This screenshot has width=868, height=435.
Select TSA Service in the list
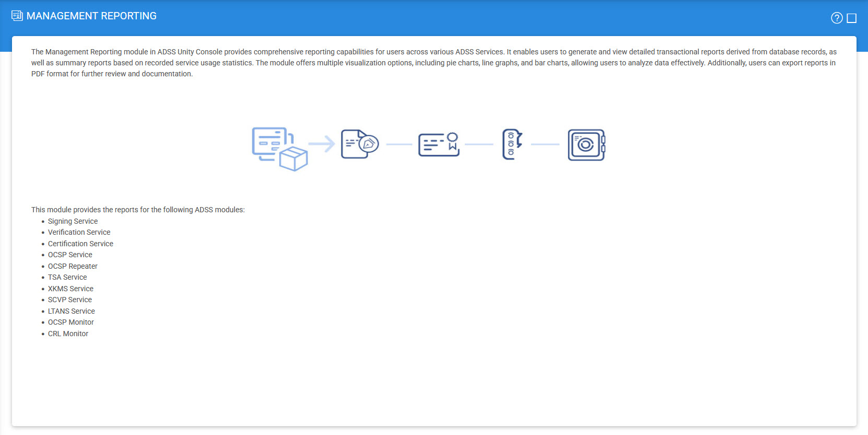(x=67, y=277)
